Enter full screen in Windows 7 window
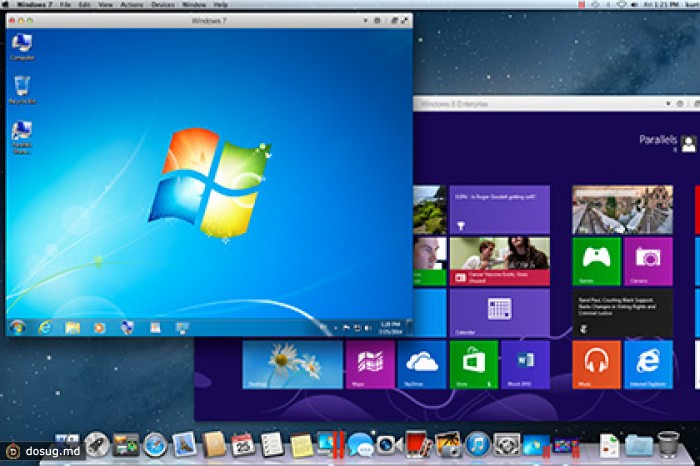Image resolution: width=700 pixels, height=466 pixels. coord(405,21)
